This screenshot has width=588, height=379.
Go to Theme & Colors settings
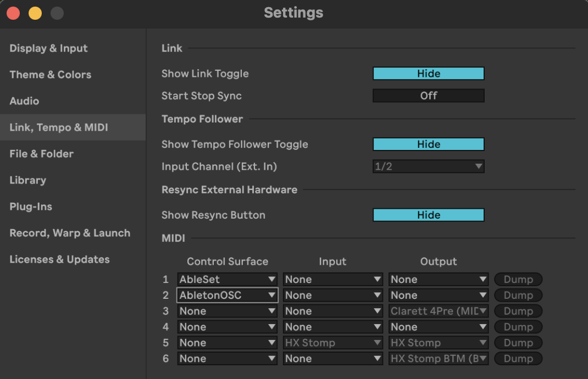[50, 75]
